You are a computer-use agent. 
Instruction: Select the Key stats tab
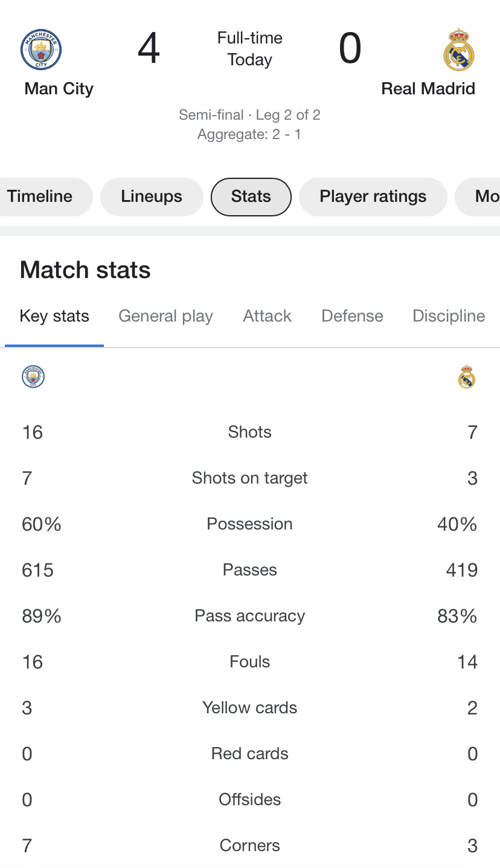click(54, 316)
